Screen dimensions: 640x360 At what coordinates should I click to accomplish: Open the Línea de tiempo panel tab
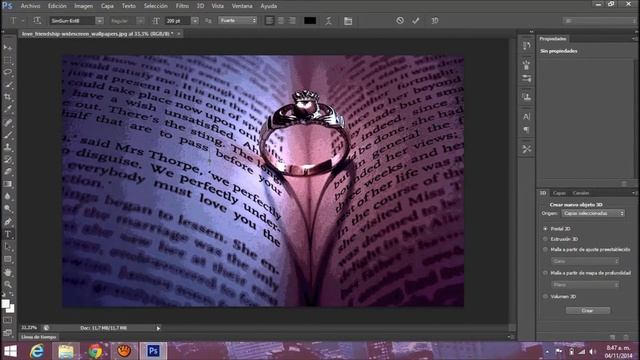[x=39, y=337]
